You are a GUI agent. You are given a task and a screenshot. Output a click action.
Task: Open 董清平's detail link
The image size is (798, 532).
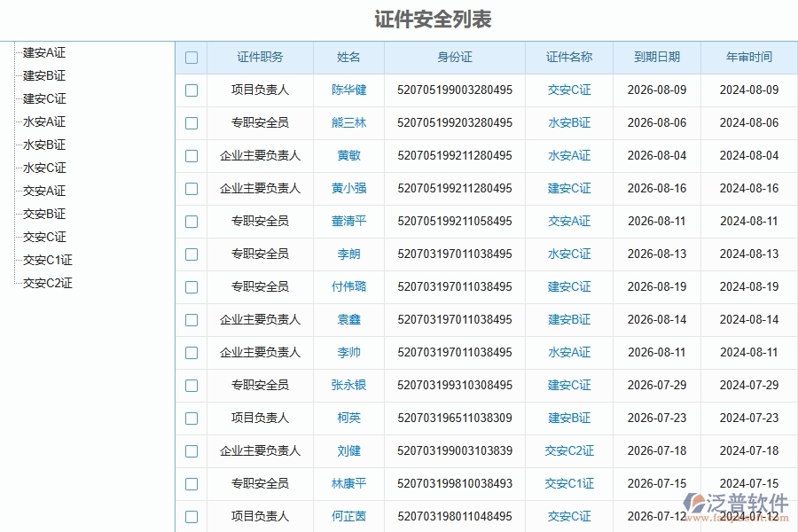348,222
